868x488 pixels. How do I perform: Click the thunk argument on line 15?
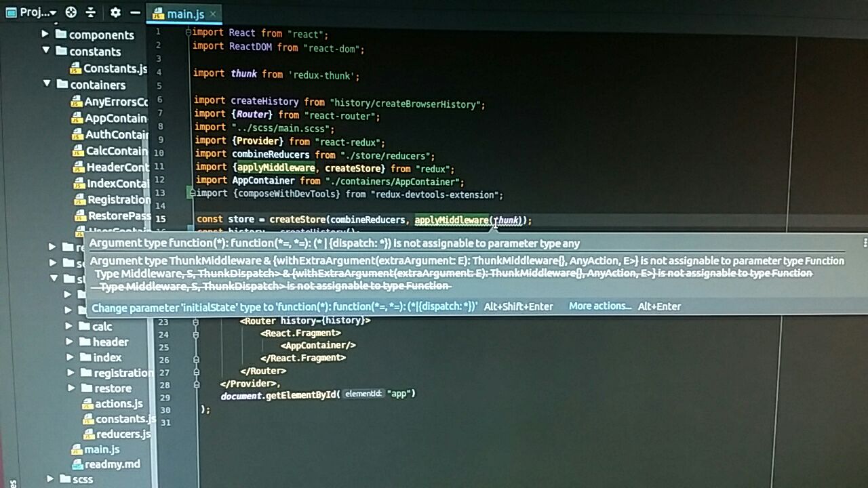tap(506, 220)
